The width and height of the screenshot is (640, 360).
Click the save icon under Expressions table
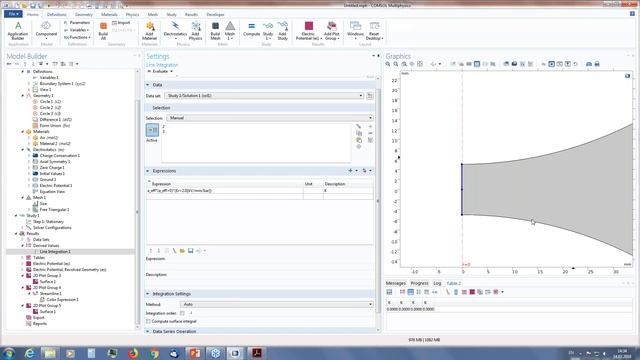[x=190, y=251]
